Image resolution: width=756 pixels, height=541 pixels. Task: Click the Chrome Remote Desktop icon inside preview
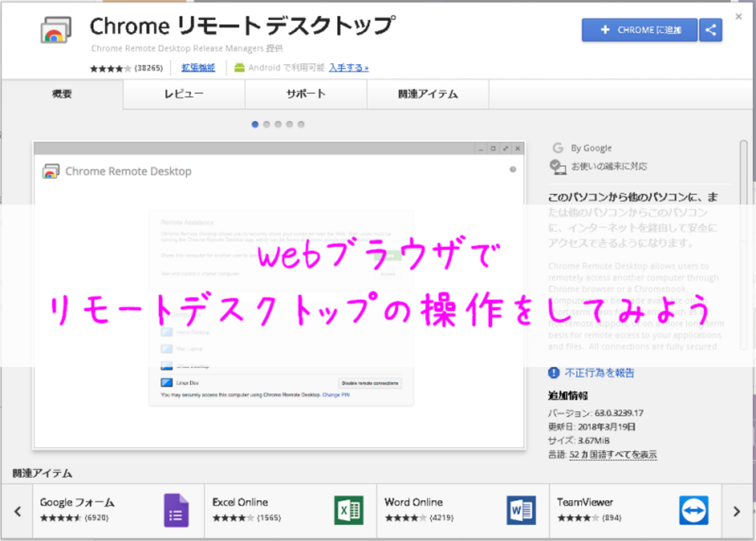coord(51,172)
